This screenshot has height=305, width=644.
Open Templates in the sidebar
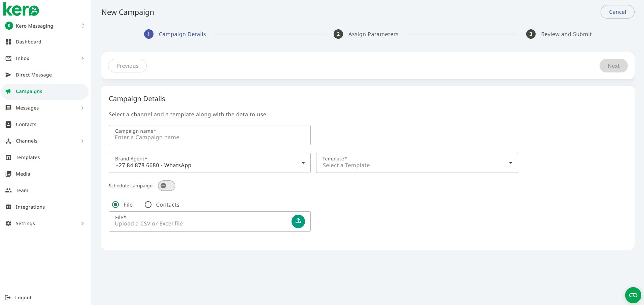pos(45,157)
